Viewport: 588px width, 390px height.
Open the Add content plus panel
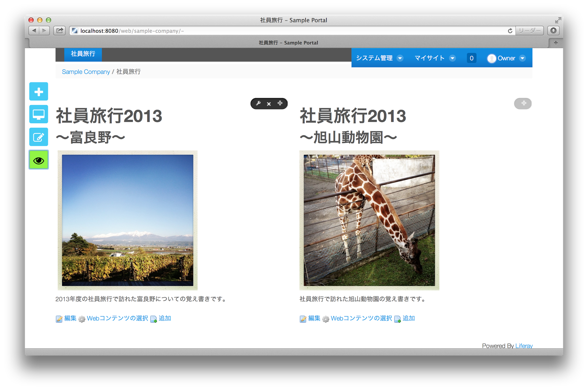39,92
